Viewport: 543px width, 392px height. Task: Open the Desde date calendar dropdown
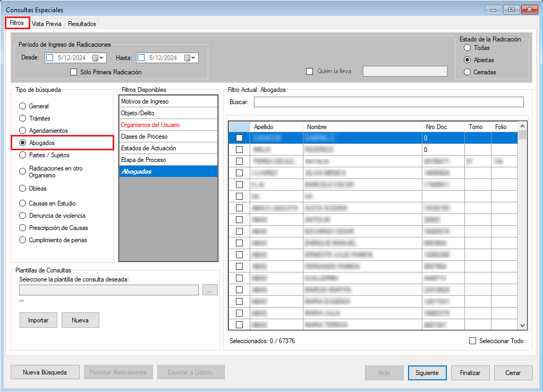point(99,58)
